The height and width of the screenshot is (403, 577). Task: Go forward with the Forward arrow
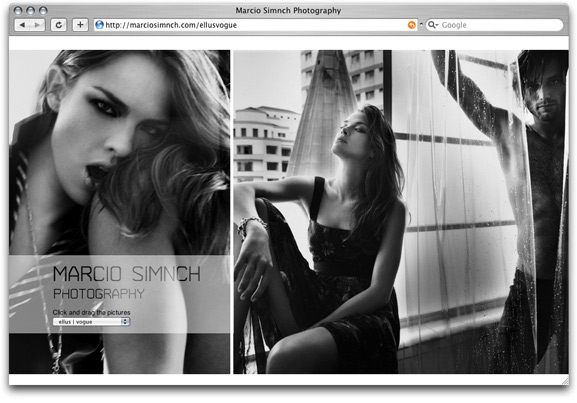[38, 25]
